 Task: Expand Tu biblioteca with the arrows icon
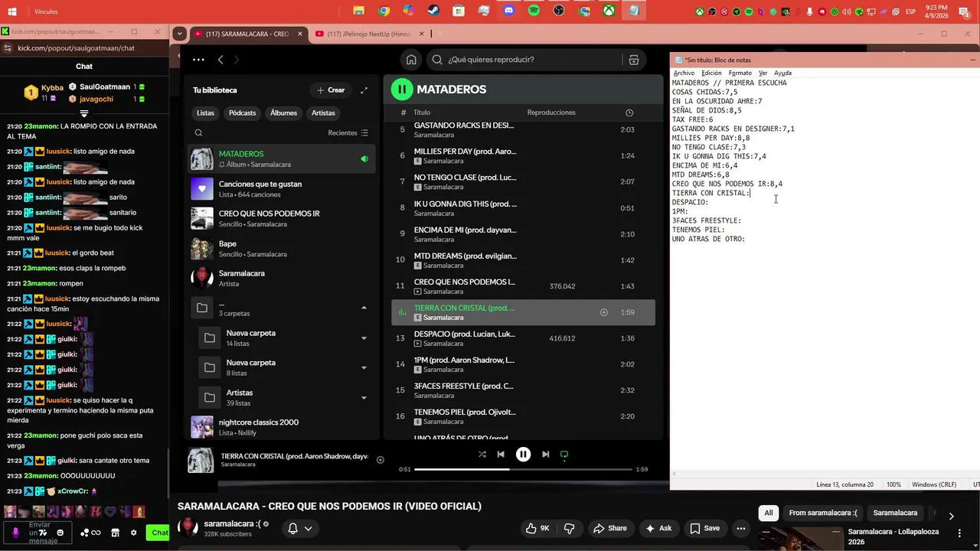click(x=364, y=90)
